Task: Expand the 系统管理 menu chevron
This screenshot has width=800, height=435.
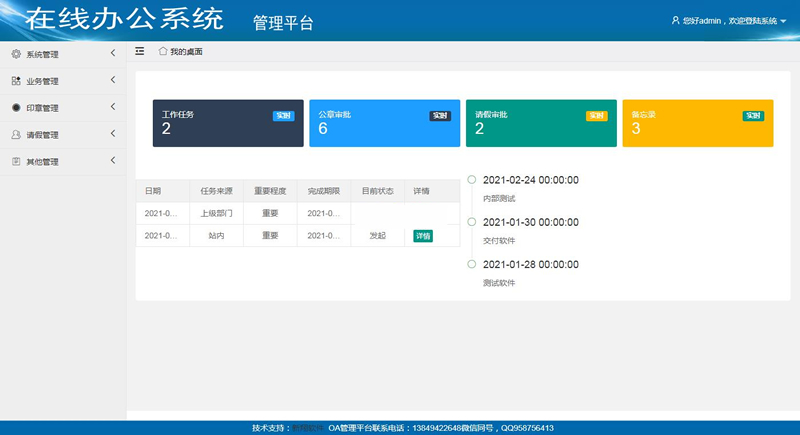Action: (112, 53)
